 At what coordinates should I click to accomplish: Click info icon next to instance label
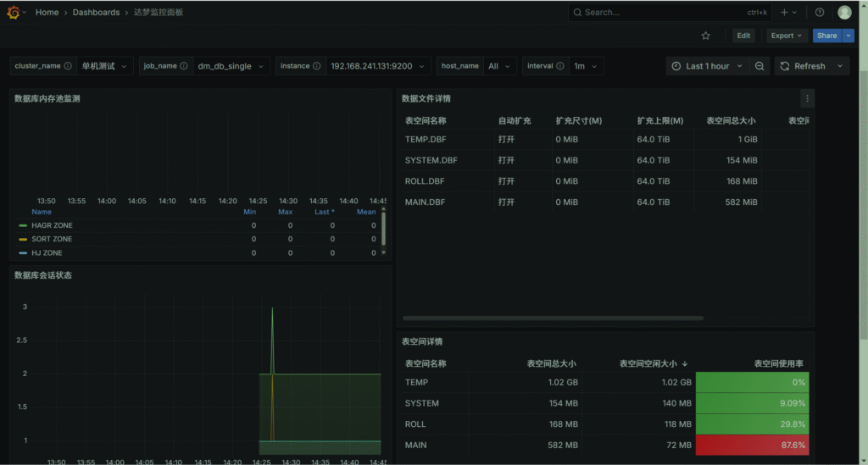coord(317,66)
